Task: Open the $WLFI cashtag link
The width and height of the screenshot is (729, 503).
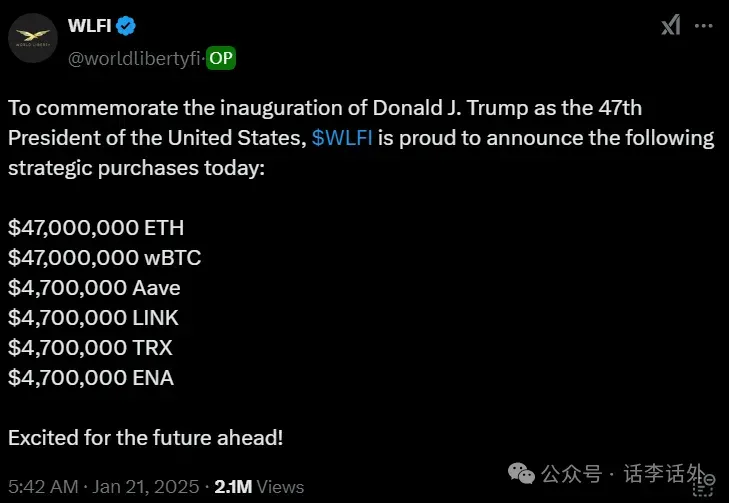Action: [x=342, y=138]
